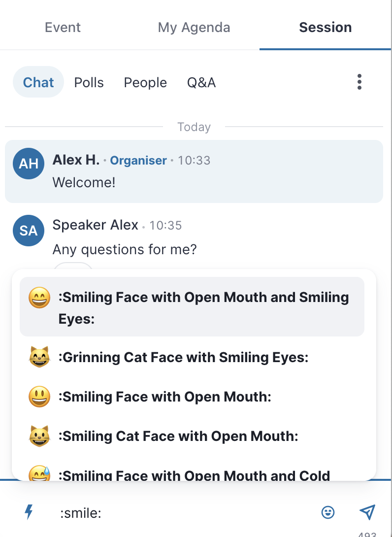Open the three-dot more options menu
The width and height of the screenshot is (392, 537).
click(359, 82)
